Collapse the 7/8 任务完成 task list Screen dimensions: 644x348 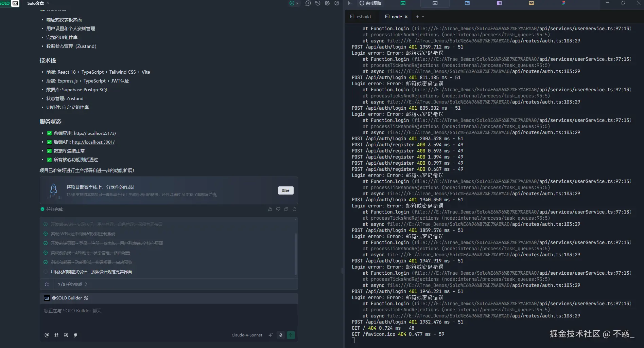pyautogui.click(x=86, y=284)
